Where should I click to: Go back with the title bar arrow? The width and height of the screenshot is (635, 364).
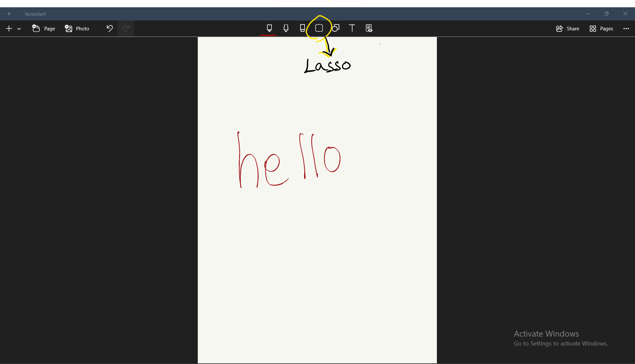[10, 14]
